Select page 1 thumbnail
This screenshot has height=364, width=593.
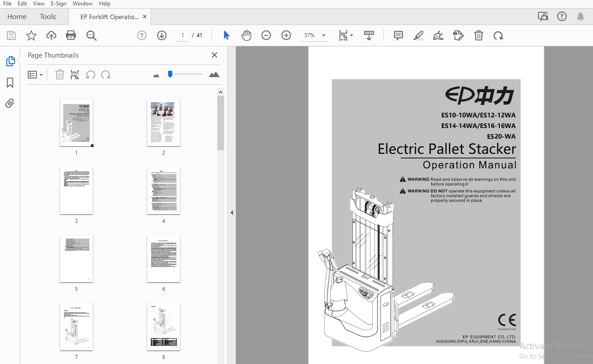(x=76, y=123)
